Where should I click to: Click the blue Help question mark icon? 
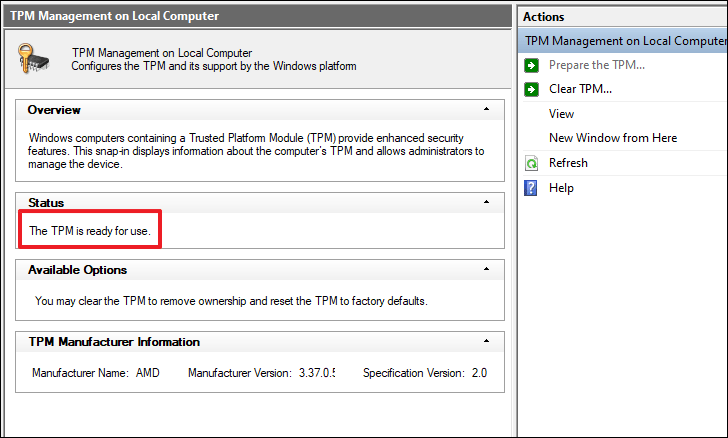pos(531,188)
